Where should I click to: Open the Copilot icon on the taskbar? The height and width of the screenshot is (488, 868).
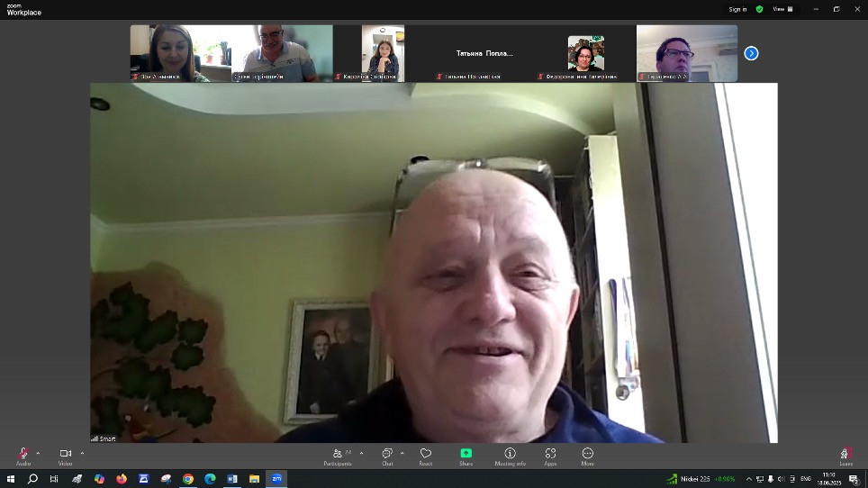99,479
